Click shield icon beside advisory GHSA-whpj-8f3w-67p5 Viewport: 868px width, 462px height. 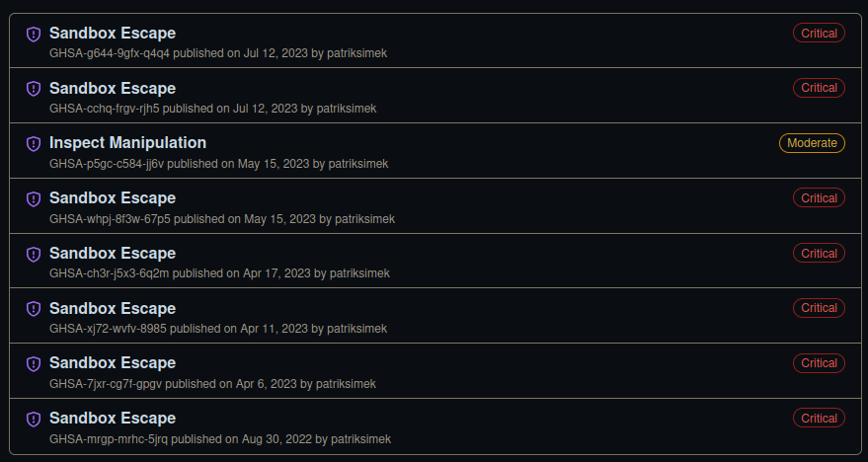33,198
